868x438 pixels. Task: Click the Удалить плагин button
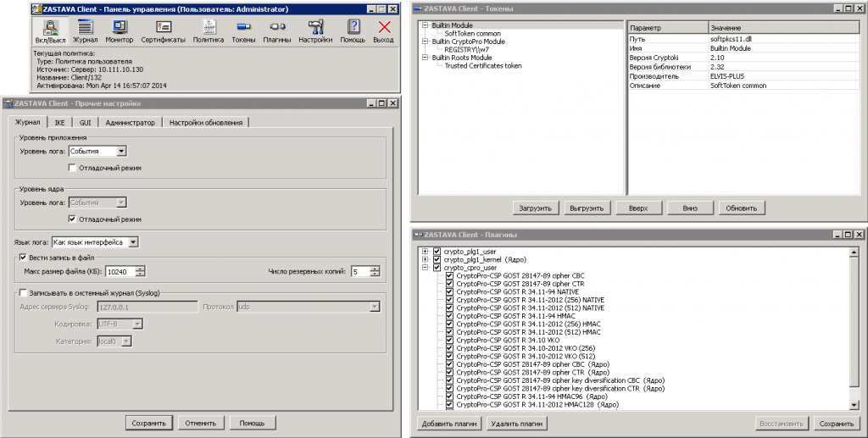pyautogui.click(x=516, y=424)
